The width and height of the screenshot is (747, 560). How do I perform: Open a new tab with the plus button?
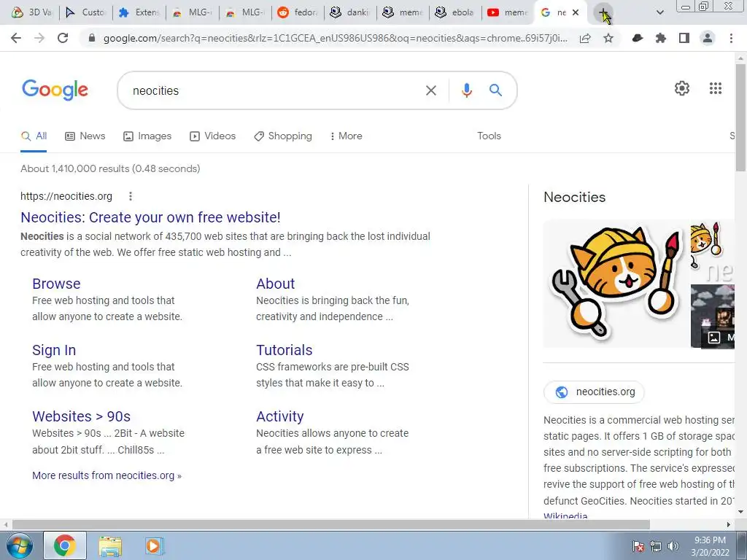click(x=603, y=12)
